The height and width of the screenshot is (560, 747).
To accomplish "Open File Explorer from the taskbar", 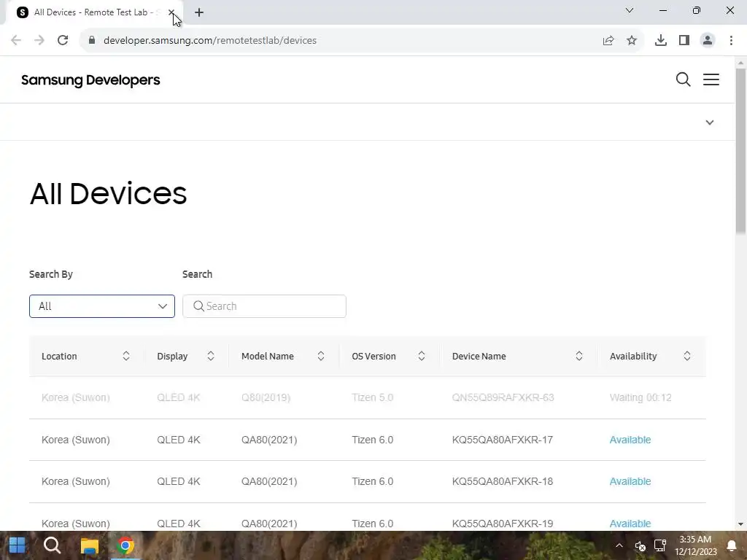I will [x=89, y=545].
